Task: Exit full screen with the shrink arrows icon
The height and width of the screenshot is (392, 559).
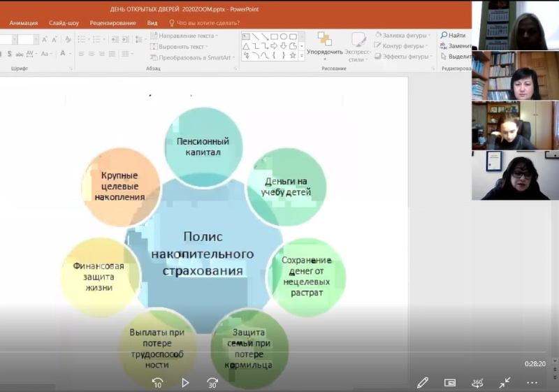Action: pos(504,382)
